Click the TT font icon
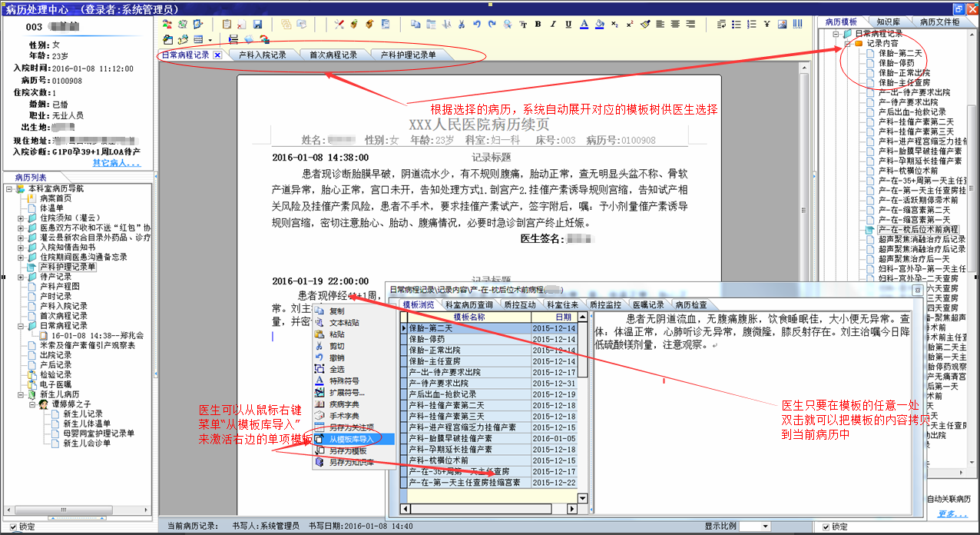The width and height of the screenshot is (980, 535). tap(523, 24)
